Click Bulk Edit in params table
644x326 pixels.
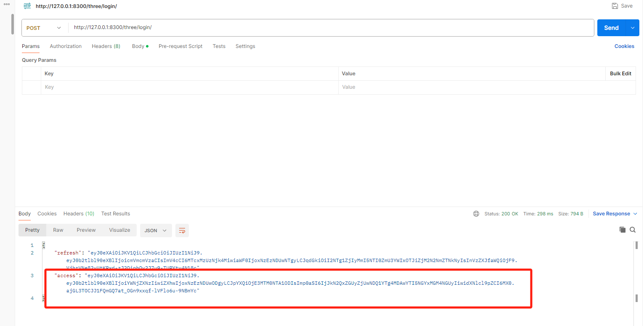(x=620, y=74)
